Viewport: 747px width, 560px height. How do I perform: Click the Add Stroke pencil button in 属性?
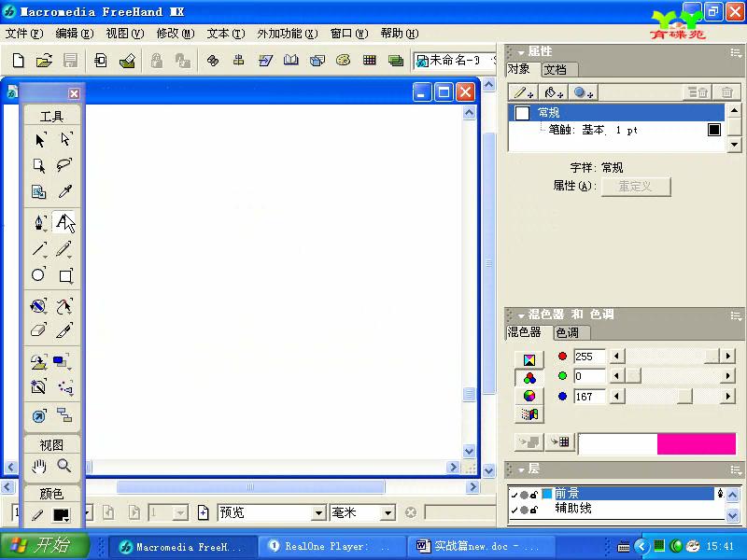click(524, 92)
